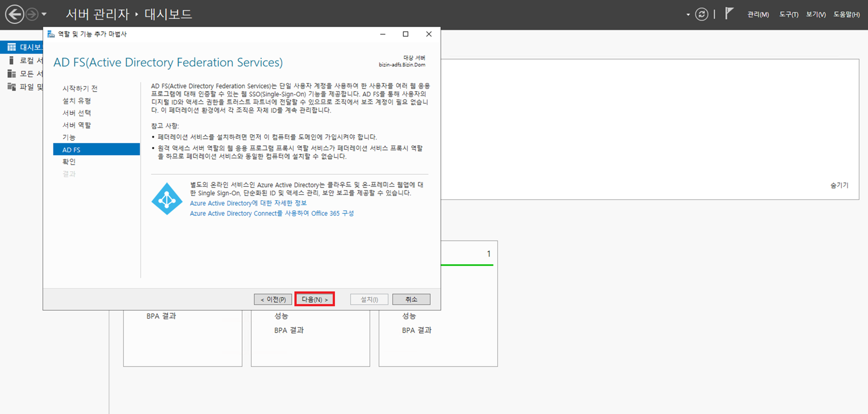Image resolution: width=868 pixels, height=414 pixels.
Task: Select 대시보드 in the left sidebar
Action: (x=22, y=47)
